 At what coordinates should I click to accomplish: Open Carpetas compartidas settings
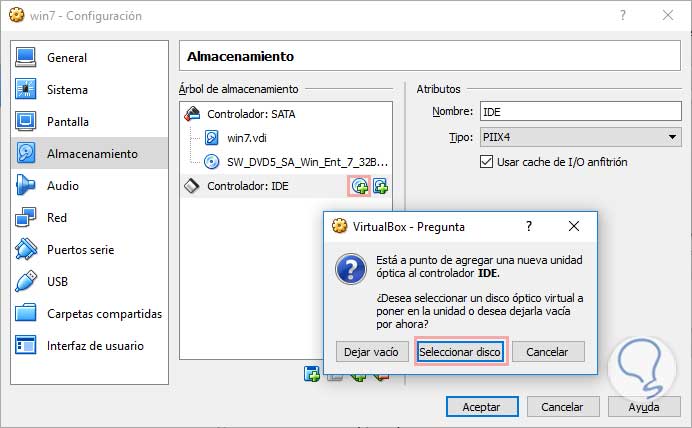tap(89, 314)
